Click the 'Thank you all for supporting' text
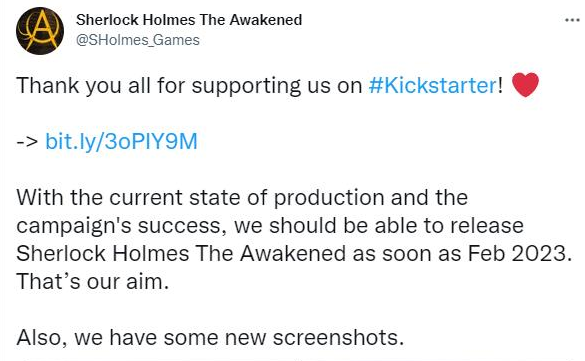Viewport: 585px width, 361px height. (157, 86)
